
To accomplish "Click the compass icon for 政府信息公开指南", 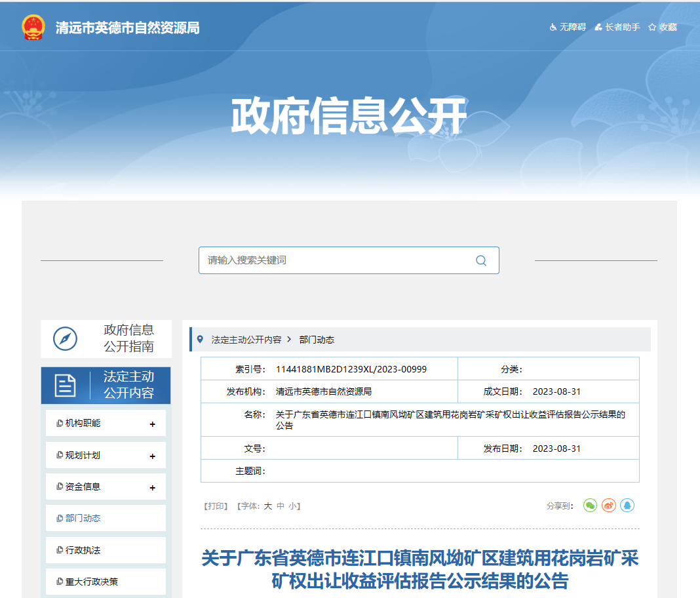I will click(65, 338).
